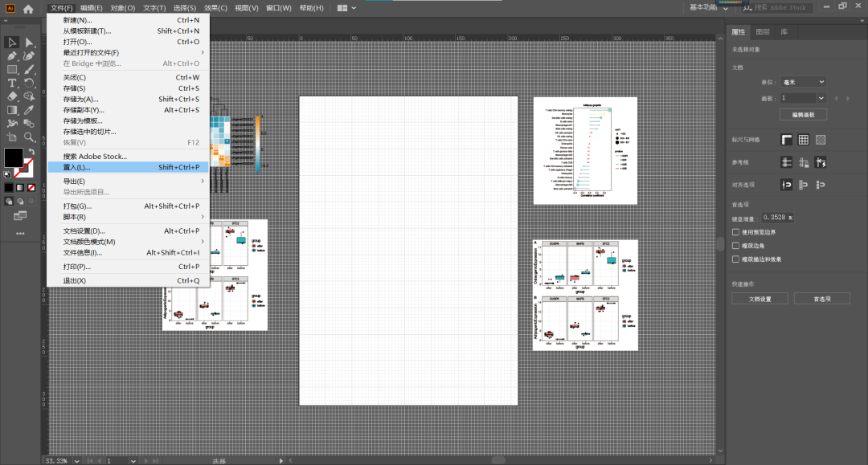Open the edit toolbar three-dots button
The height and width of the screenshot is (465, 868).
click(20, 234)
